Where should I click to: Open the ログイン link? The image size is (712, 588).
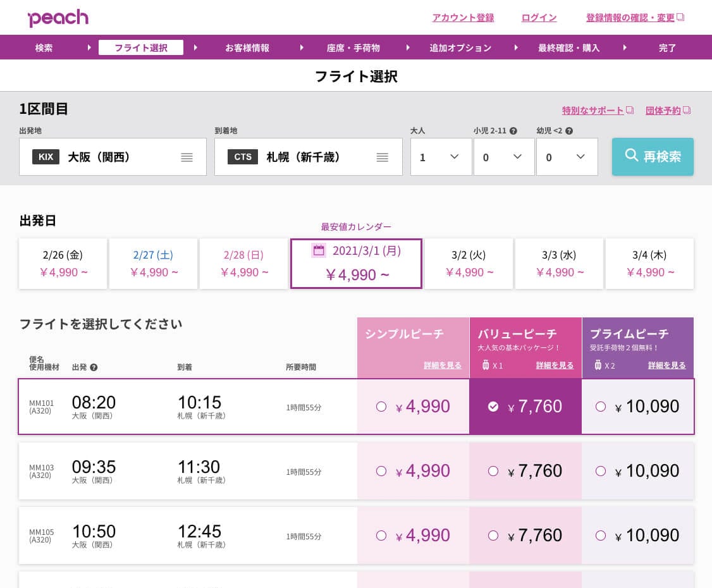click(539, 18)
